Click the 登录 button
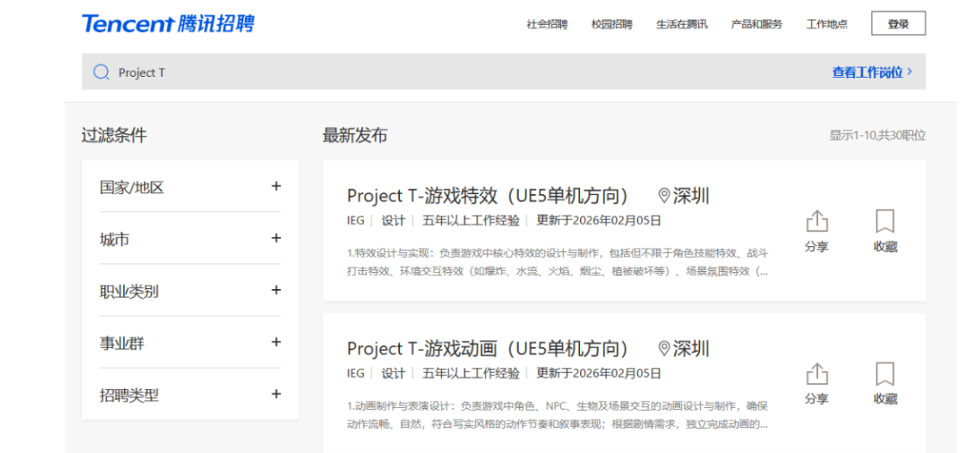Viewport: 980px width, 453px height. point(898,24)
